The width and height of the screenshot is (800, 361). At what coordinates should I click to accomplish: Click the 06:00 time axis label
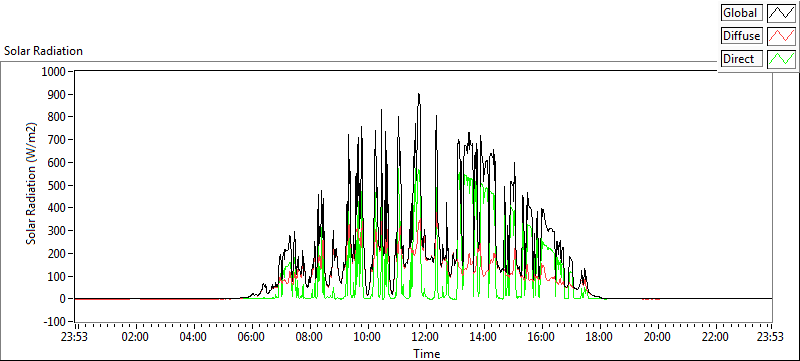click(x=252, y=337)
